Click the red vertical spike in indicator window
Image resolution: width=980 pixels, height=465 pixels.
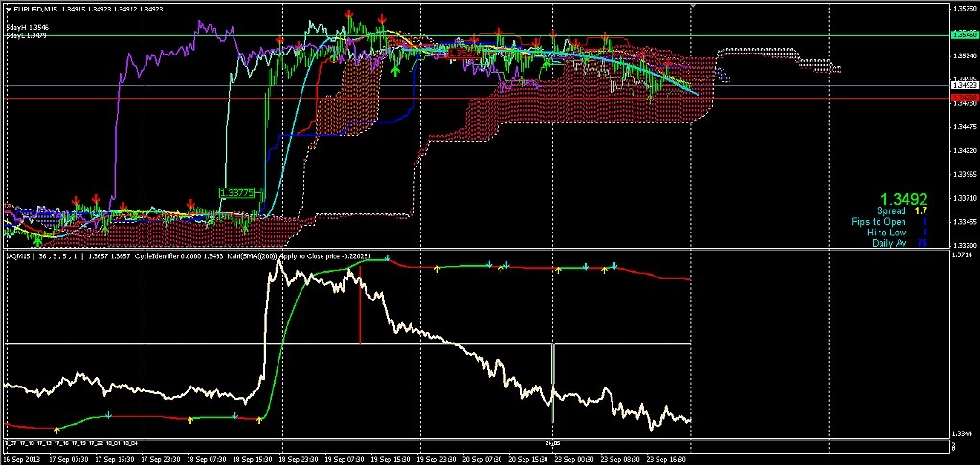click(360, 316)
